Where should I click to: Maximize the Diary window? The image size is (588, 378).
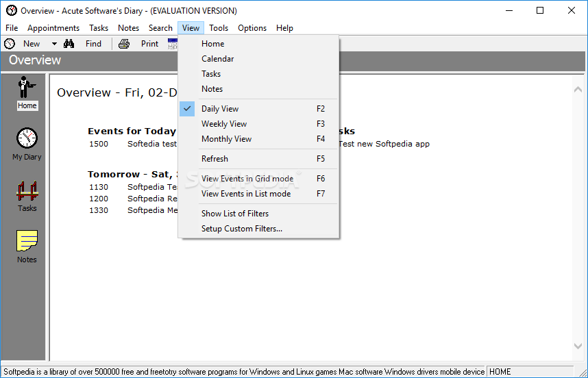[540, 10]
